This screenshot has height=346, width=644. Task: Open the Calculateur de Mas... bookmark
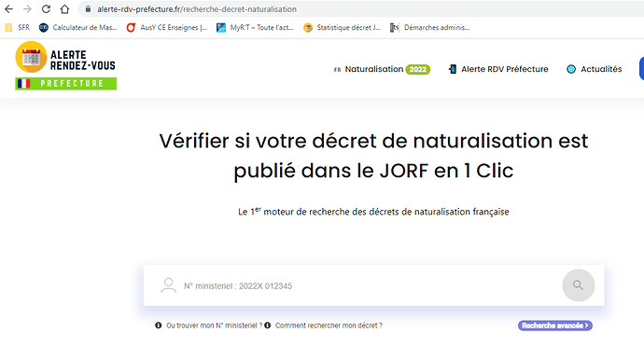click(78, 27)
